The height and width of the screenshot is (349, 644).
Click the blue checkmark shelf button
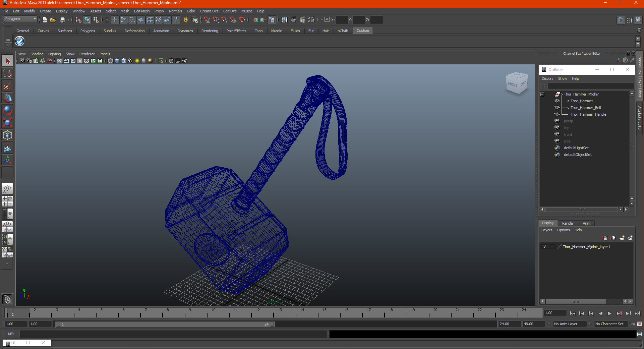[x=20, y=41]
